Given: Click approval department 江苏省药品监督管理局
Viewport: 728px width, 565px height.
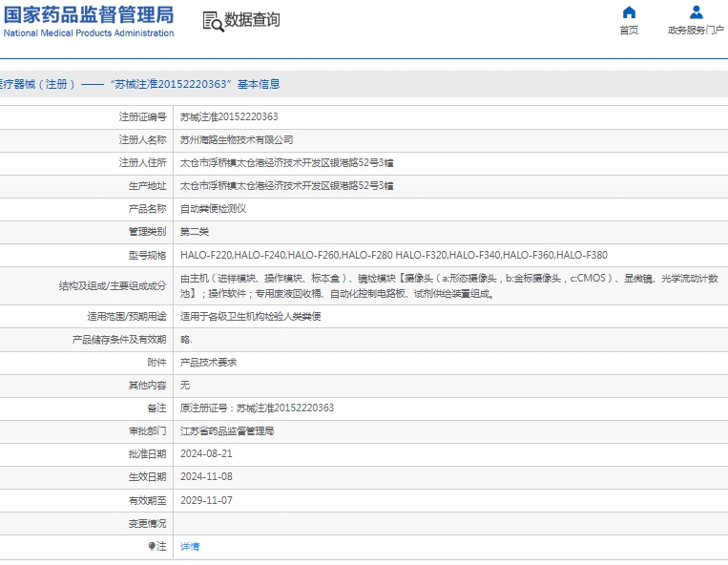Looking at the screenshot, I should coord(226,430).
